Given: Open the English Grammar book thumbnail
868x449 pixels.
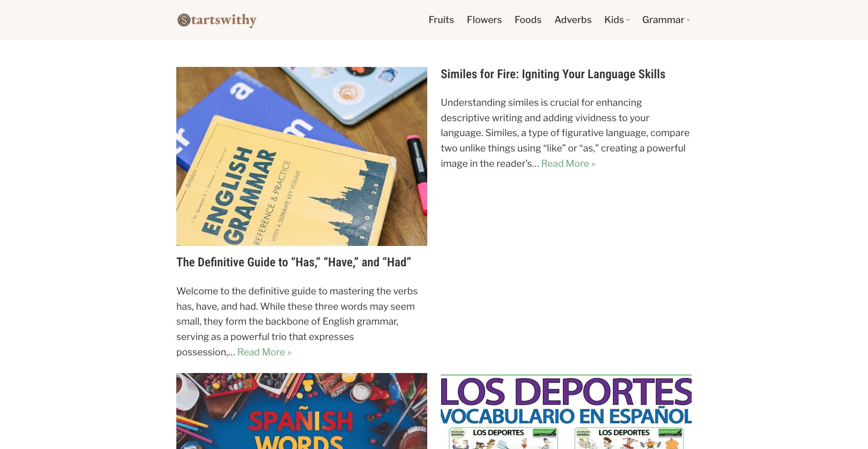Looking at the screenshot, I should pyautogui.click(x=302, y=156).
